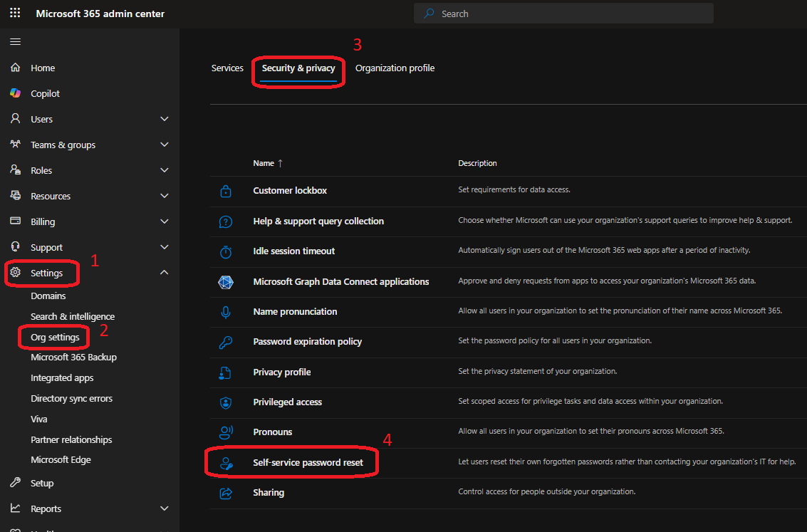This screenshot has height=532, width=807.
Task: Click the Microsoft Graph Data Connect icon
Action: tap(225, 282)
